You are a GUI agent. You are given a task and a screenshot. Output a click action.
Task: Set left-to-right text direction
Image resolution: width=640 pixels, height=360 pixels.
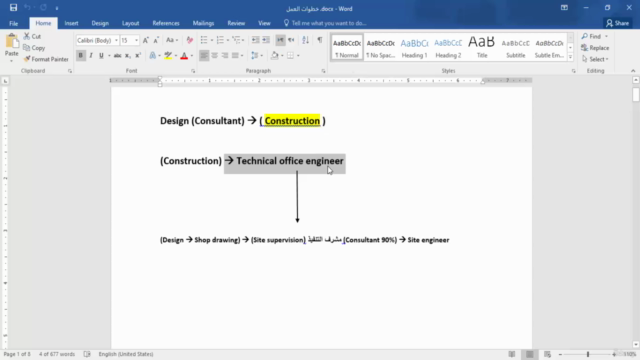coord(280,40)
